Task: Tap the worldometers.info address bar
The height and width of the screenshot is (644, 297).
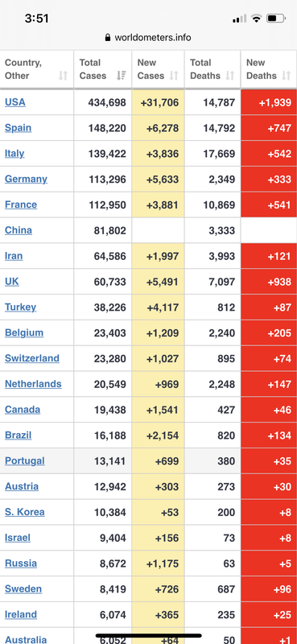Action: tap(148, 37)
